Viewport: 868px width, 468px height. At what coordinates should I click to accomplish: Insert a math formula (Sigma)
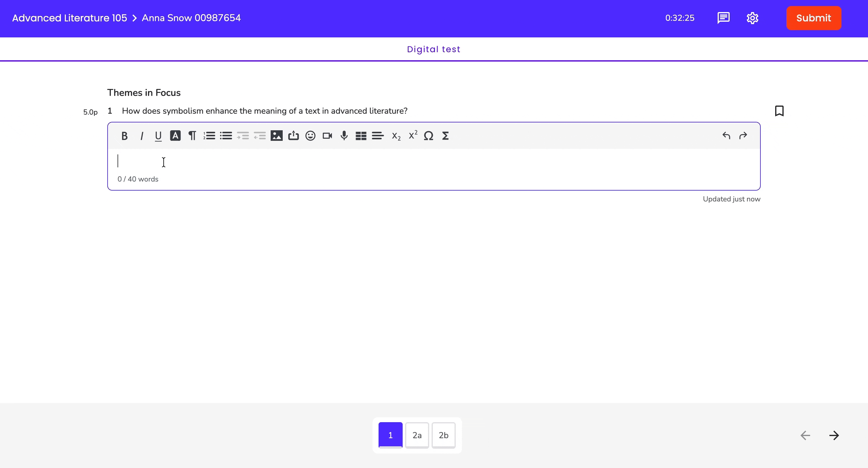click(445, 135)
